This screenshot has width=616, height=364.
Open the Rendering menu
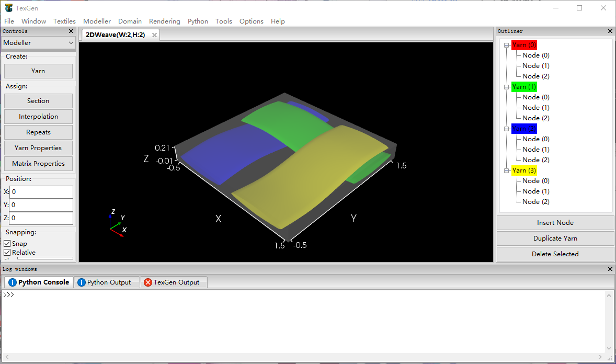point(164,21)
